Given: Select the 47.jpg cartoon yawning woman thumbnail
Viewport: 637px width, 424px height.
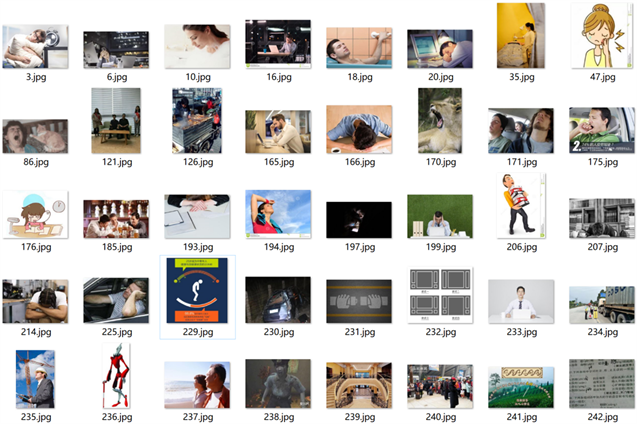Looking at the screenshot, I should tap(602, 35).
